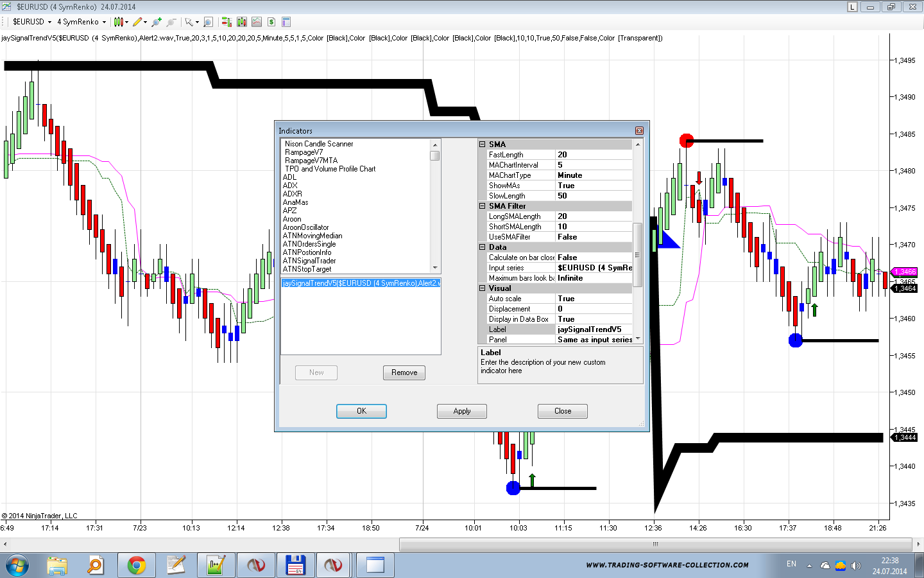Click the zoom frame magnifier icon
The height and width of the screenshot is (578, 924).
click(208, 22)
